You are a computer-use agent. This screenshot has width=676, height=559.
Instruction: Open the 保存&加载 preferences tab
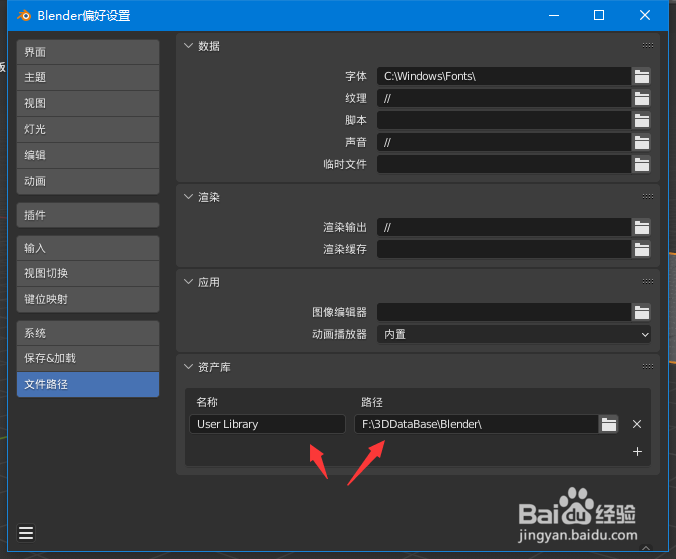coord(88,358)
